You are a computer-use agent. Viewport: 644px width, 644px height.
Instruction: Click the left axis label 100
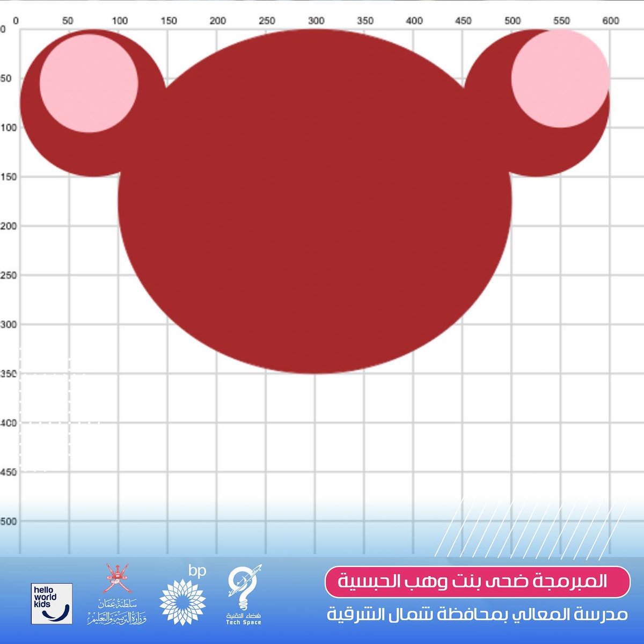pos(8,128)
